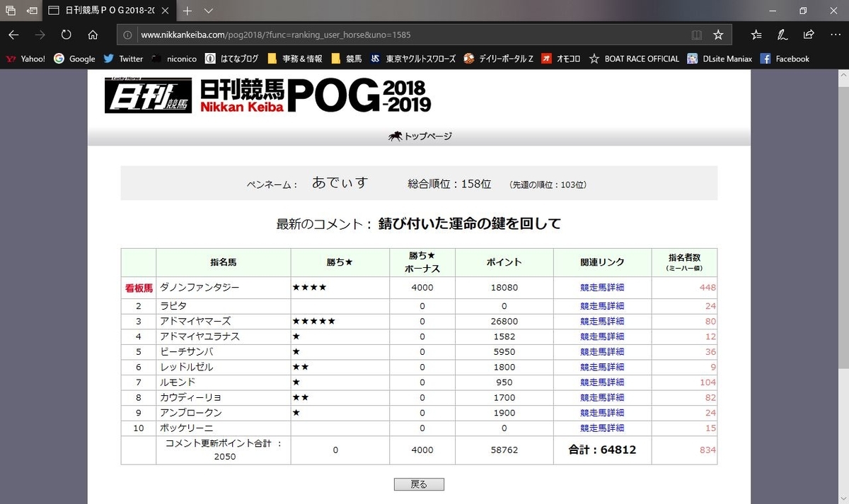This screenshot has width=849, height=504.
Task: Click the 日刊競馬 POG 2018-2019 logo
Action: [267, 95]
